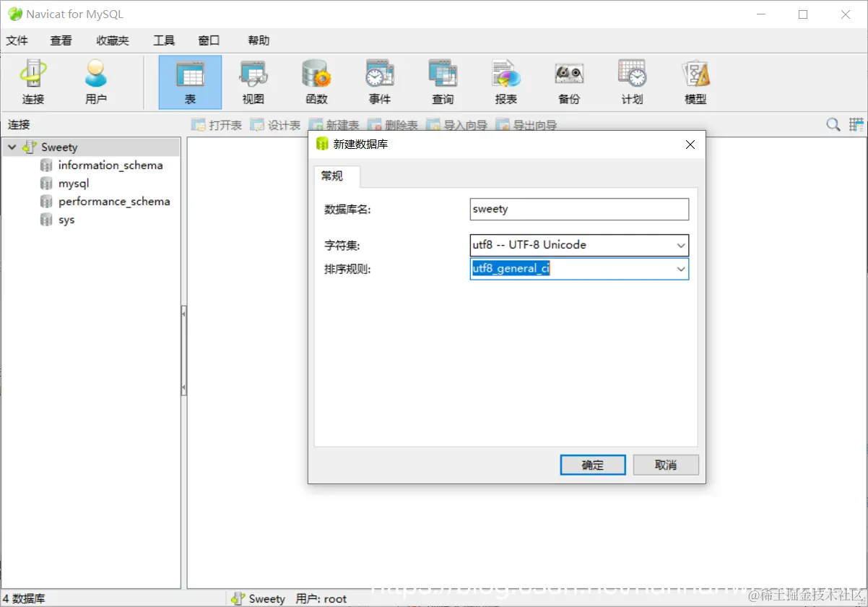Open the 用户 user manager

pos(96,82)
